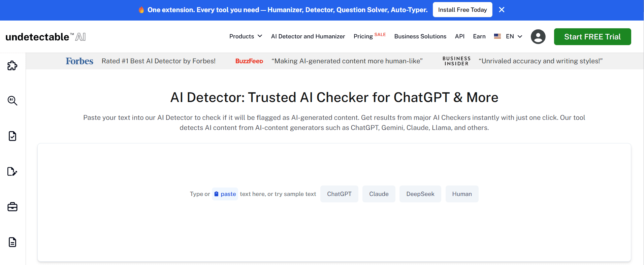Open Business Solutions menu item
This screenshot has height=265, width=644.
click(420, 36)
